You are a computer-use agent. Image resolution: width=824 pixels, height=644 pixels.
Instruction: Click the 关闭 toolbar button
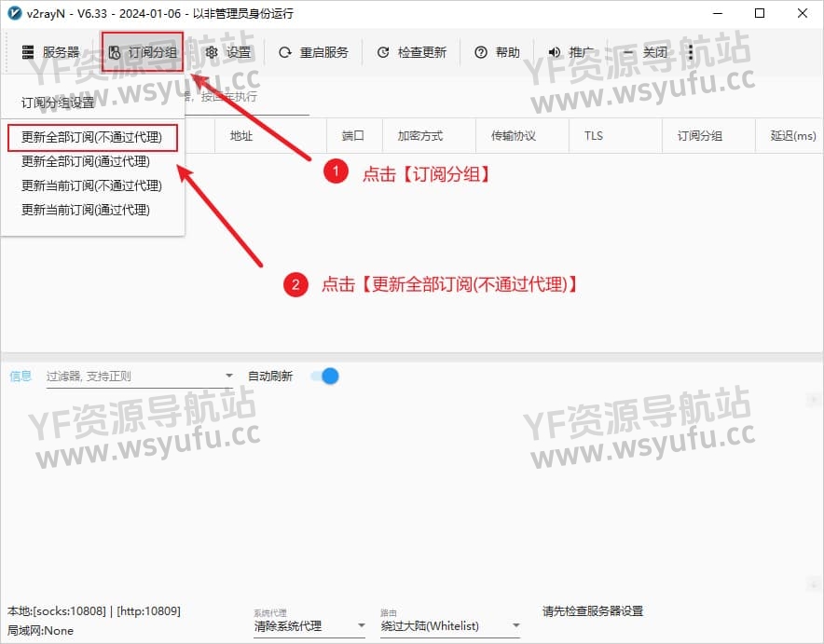coord(645,52)
